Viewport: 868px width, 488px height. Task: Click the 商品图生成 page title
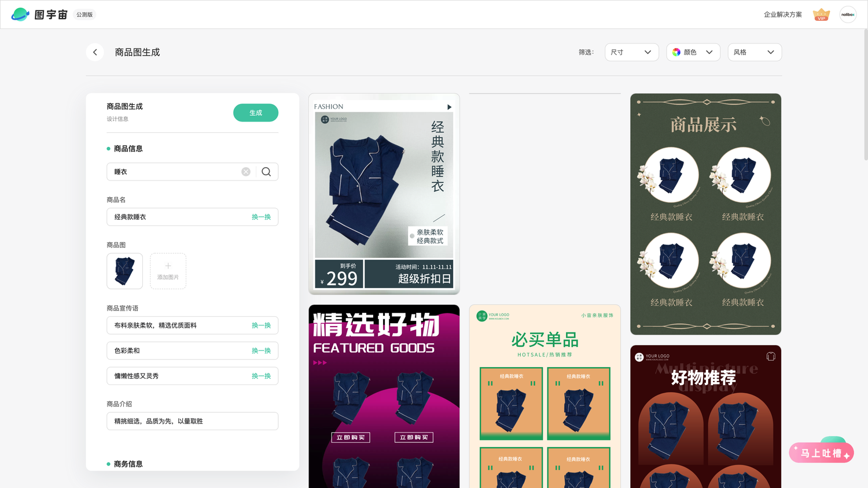(x=137, y=52)
